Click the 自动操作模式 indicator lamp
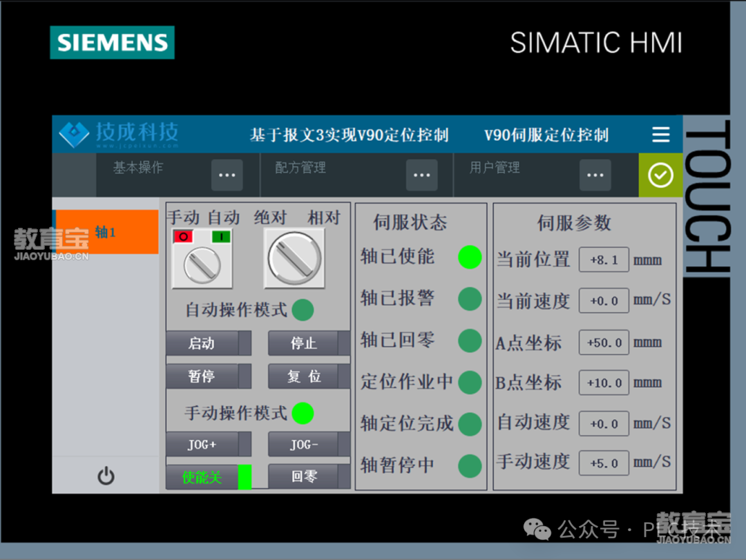746x560 pixels. (303, 310)
